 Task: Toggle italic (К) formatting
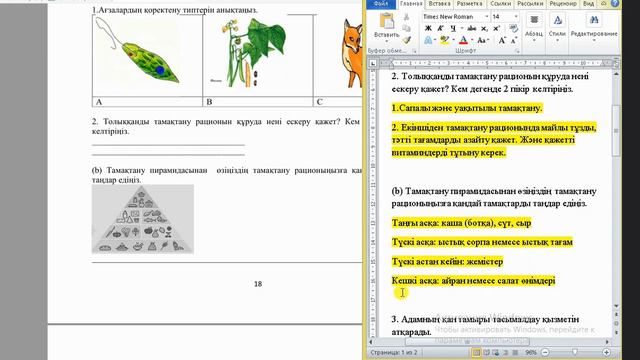(x=440, y=28)
